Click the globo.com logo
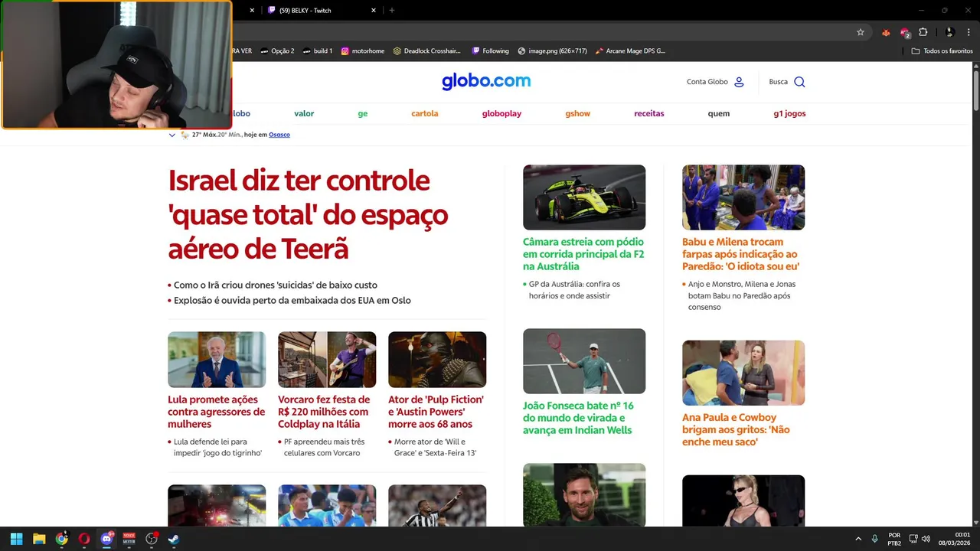Image resolution: width=980 pixels, height=551 pixels. pyautogui.click(x=486, y=81)
